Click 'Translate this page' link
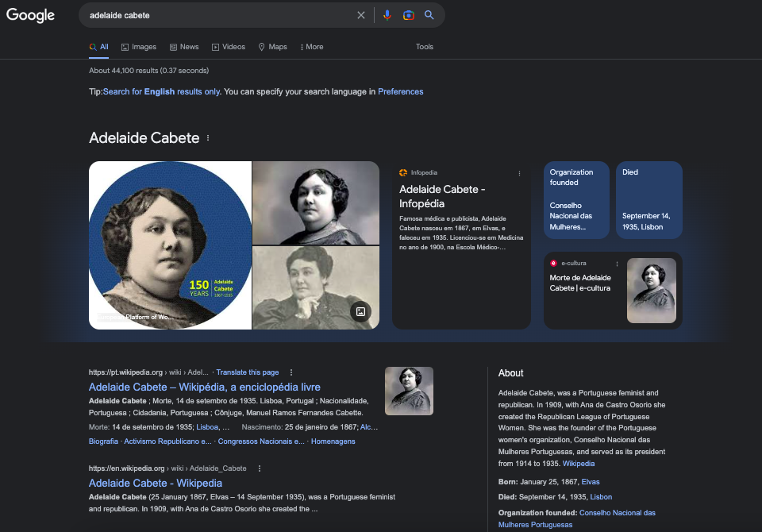This screenshot has width=762, height=532. pos(247,372)
